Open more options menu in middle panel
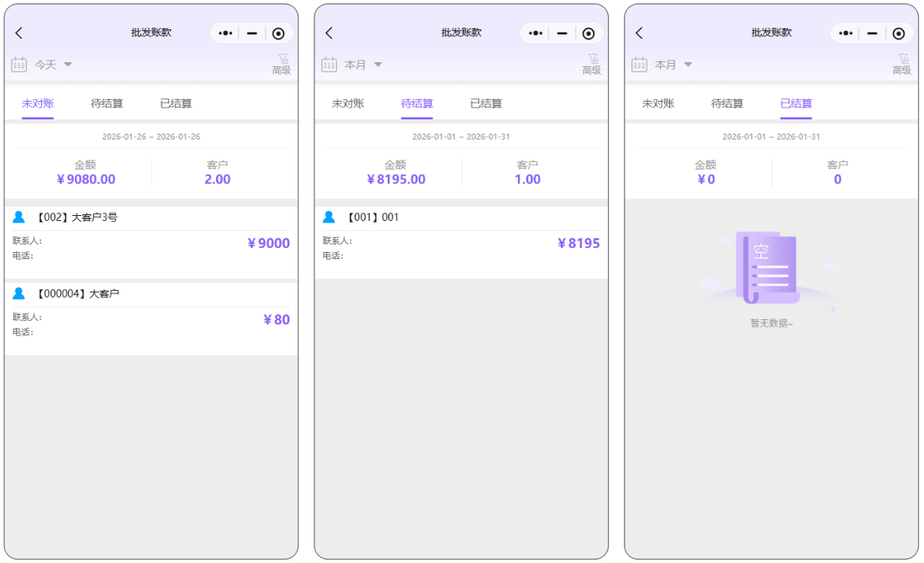Viewport: 924px width, 563px height. coord(535,34)
